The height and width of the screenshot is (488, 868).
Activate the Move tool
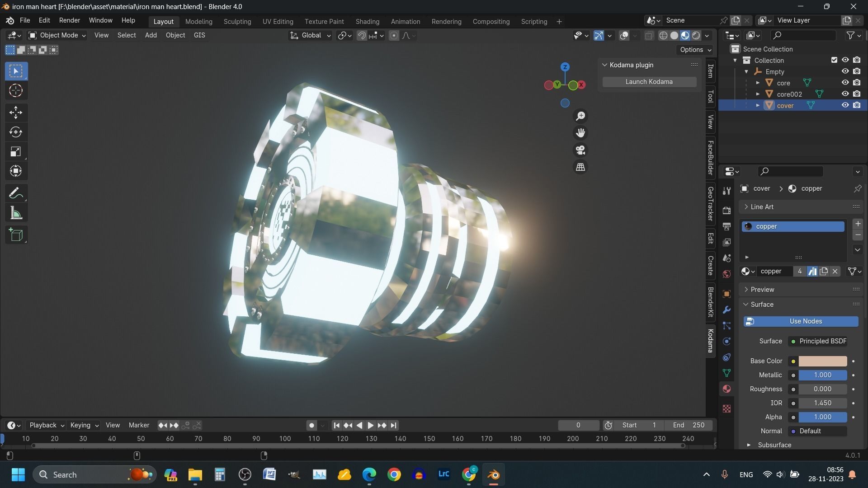click(x=16, y=113)
